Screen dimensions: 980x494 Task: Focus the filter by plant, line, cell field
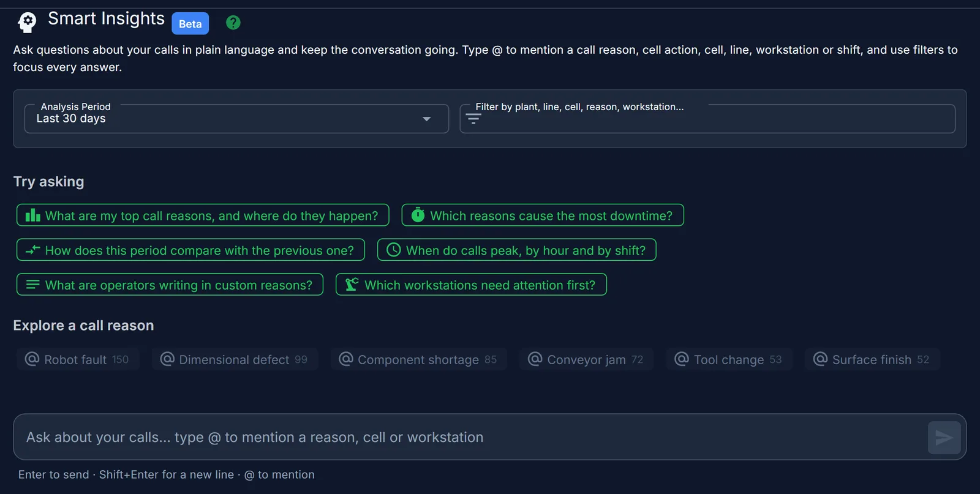[707, 119]
